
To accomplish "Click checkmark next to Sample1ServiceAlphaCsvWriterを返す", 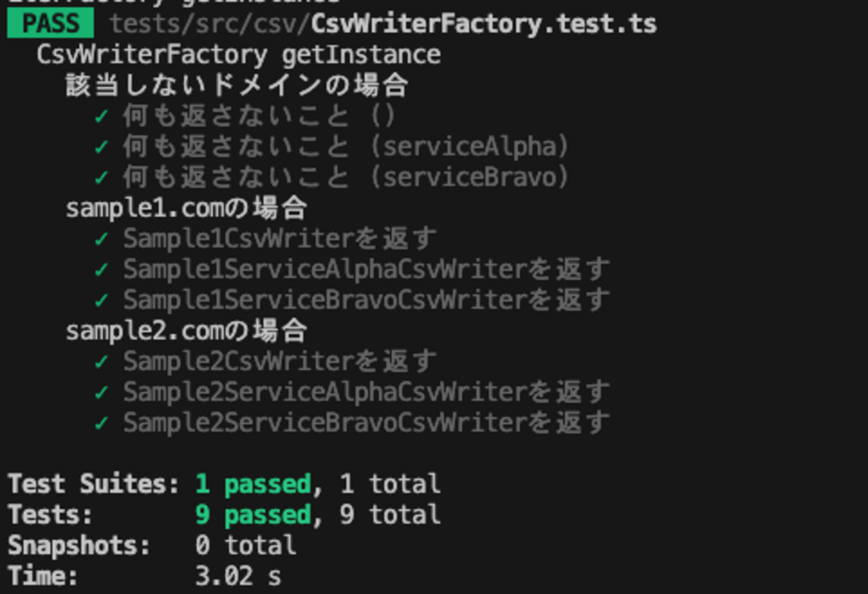I will point(101,269).
